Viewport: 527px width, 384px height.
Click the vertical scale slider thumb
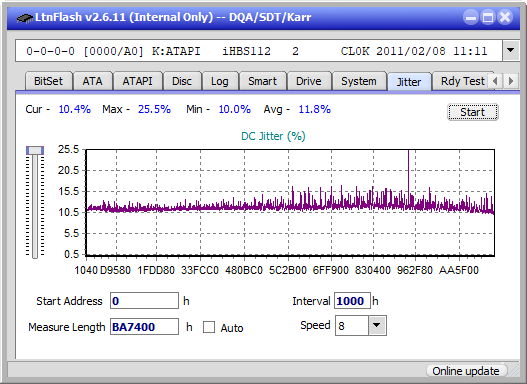point(35,150)
